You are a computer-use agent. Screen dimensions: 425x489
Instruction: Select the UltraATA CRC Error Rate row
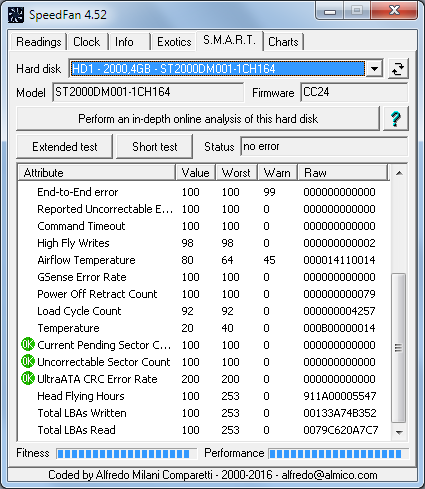203,379
